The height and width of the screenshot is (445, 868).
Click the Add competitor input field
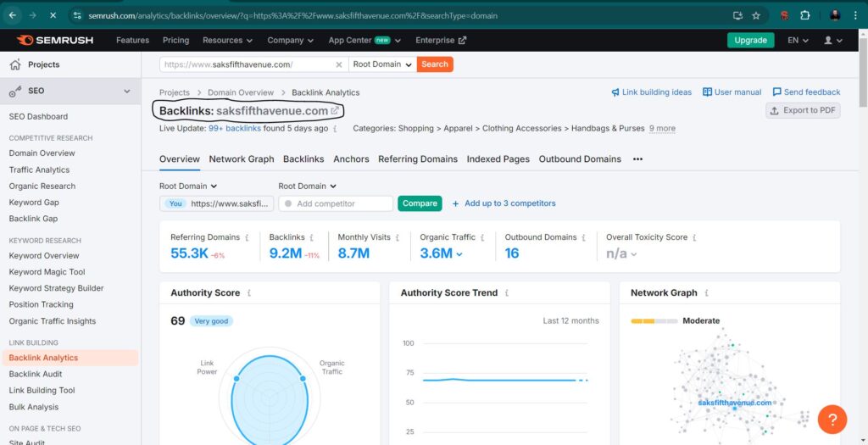[x=336, y=203]
